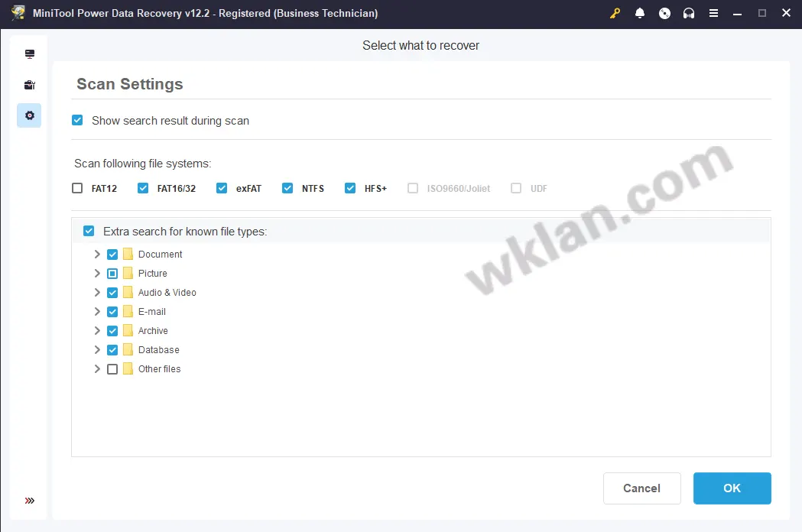Select the scan settings gear icon
The image size is (802, 532).
click(x=30, y=115)
